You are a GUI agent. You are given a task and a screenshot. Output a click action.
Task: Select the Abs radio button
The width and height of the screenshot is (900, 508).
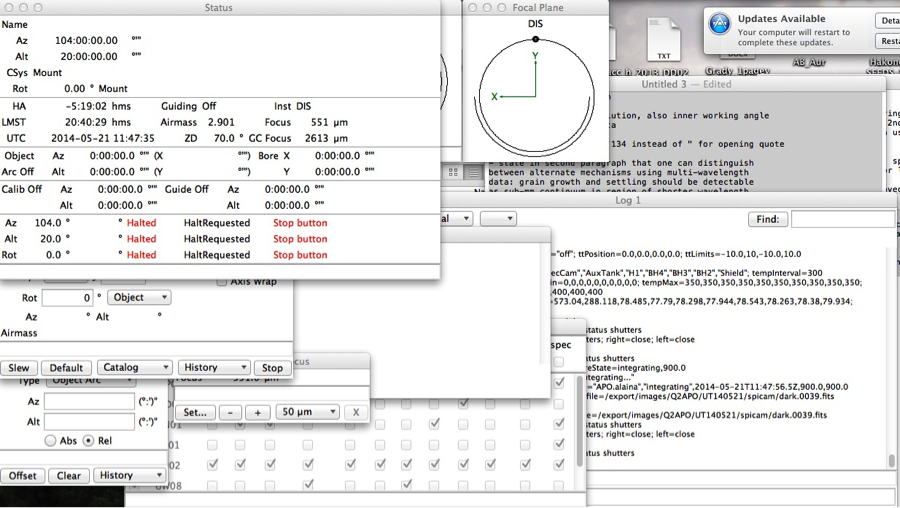(49, 441)
